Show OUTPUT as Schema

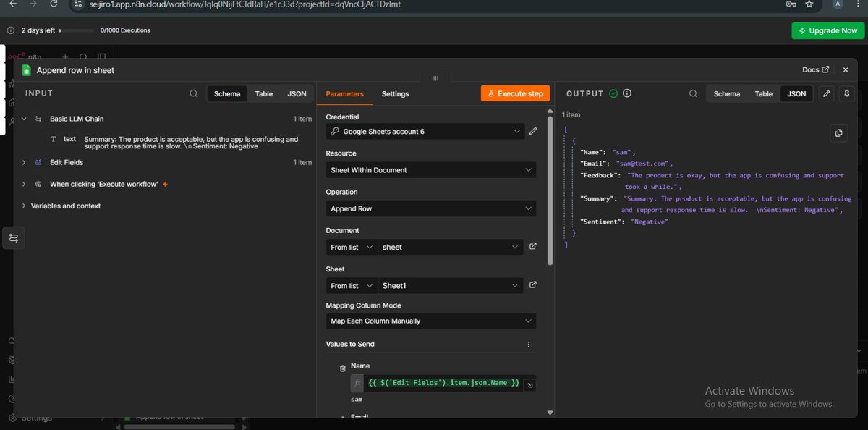727,94
